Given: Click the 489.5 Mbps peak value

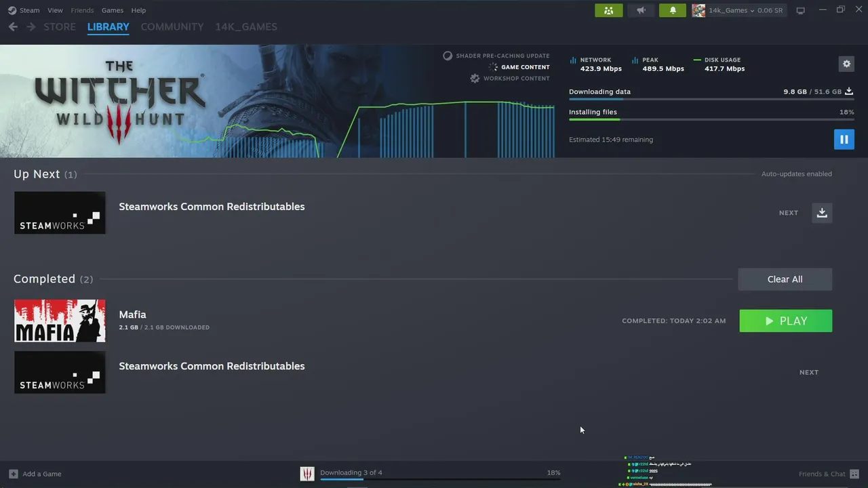Looking at the screenshot, I should [663, 68].
